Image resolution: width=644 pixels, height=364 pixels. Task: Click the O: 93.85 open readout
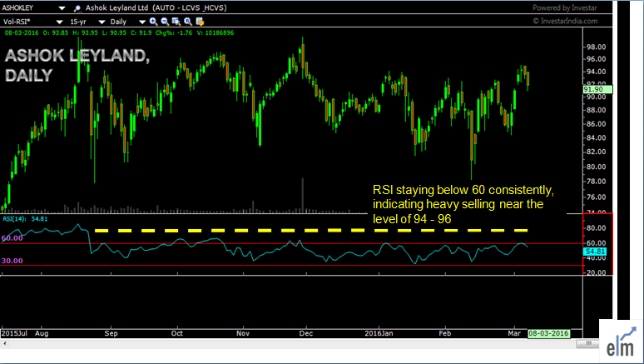[x=55, y=33]
